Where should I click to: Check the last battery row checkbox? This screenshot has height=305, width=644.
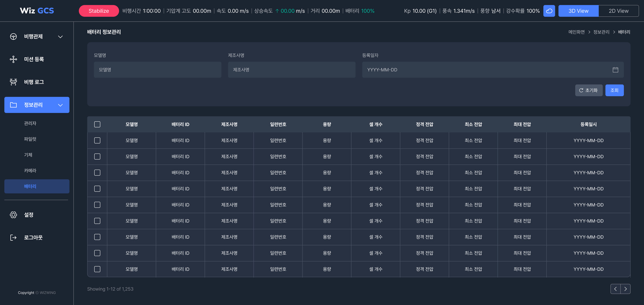point(97,269)
